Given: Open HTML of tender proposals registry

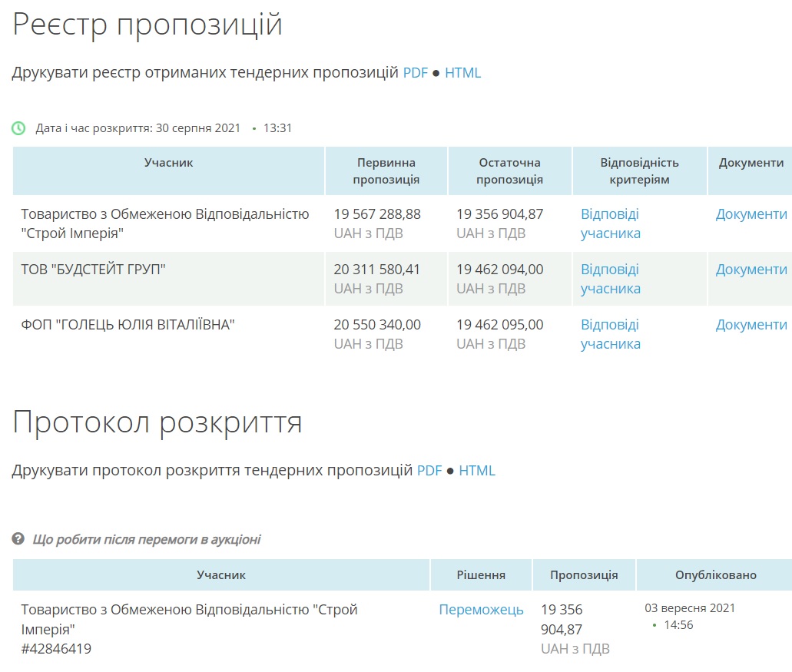Looking at the screenshot, I should tap(462, 73).
